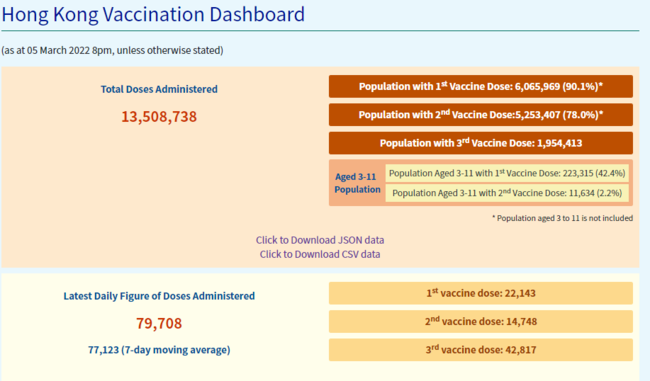Click the daily 3rd vaccine dose: 42,817 bar
Image resolution: width=650 pixels, height=381 pixels.
point(481,349)
